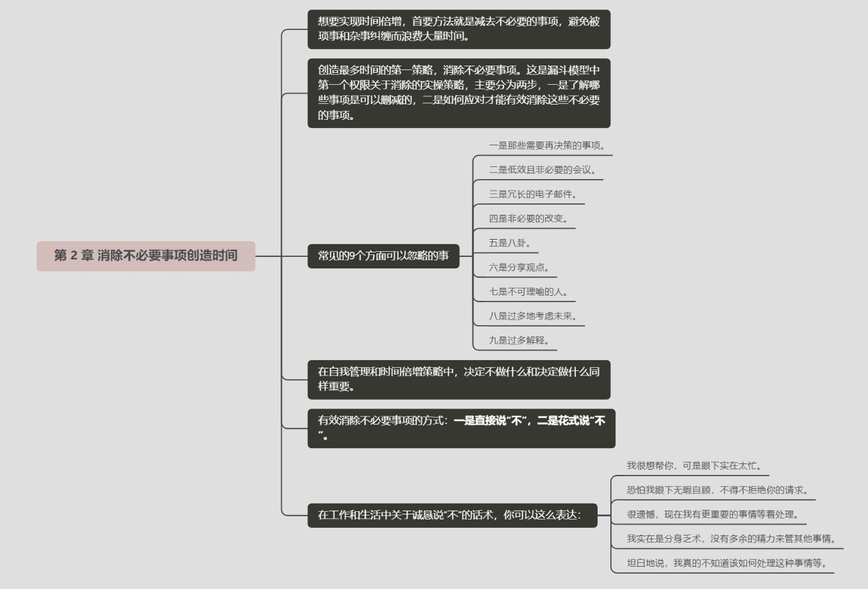Select the node starting 创造最多时间的第一策略
Screen dimensions: 868x589
click(459, 93)
